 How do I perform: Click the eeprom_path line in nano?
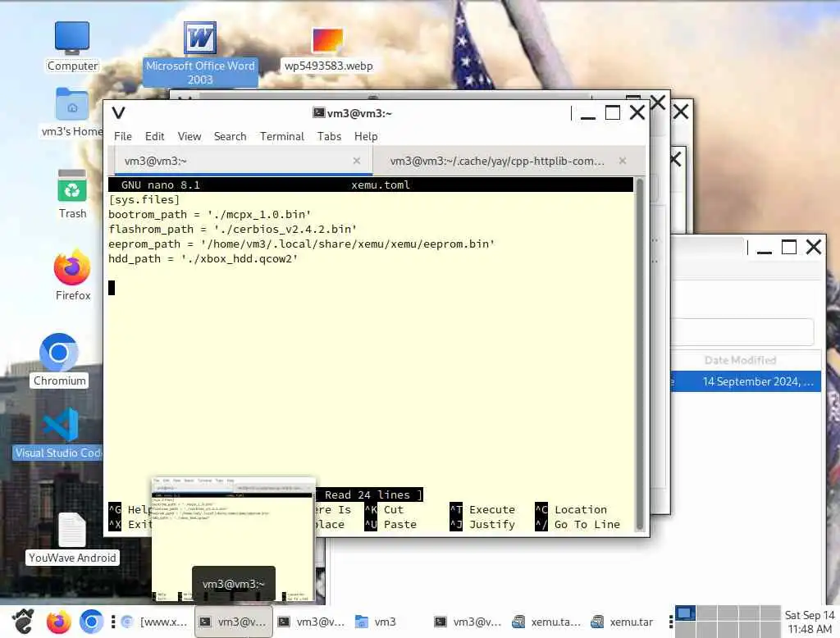click(x=301, y=244)
